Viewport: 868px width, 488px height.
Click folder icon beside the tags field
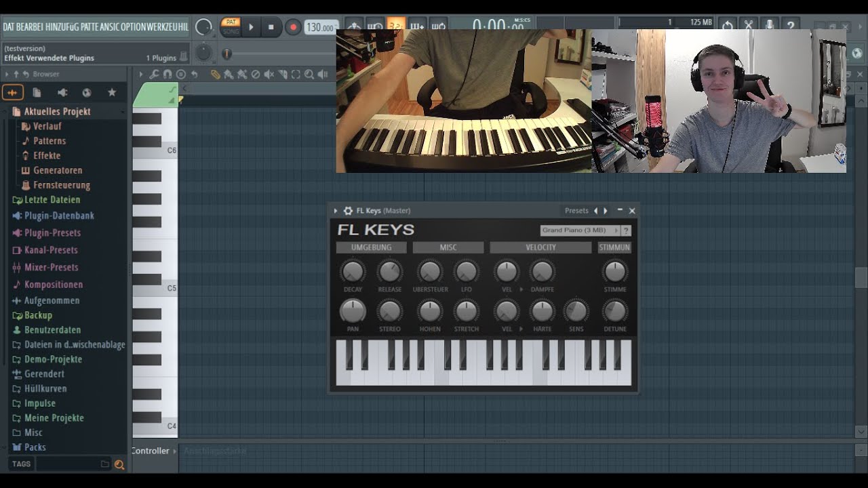[104, 464]
